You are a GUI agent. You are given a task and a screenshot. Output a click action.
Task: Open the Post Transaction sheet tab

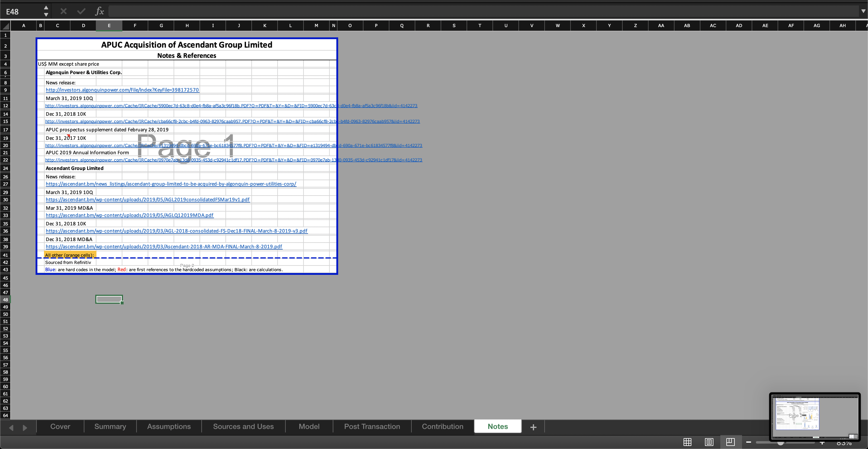click(372, 426)
